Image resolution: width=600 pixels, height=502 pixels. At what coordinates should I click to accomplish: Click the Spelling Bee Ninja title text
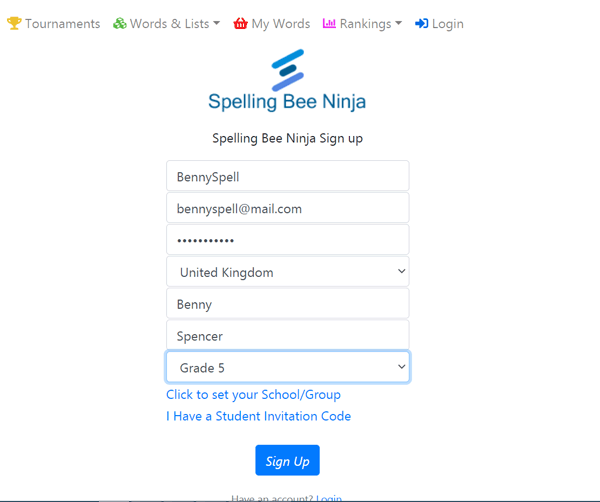click(287, 102)
